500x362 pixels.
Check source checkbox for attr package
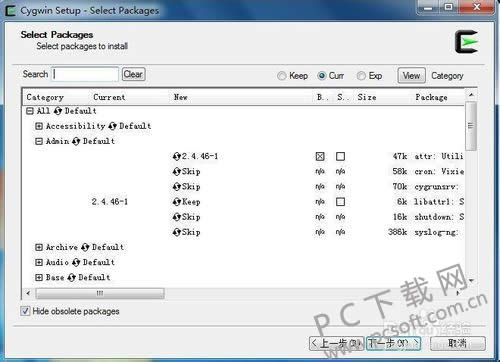tap(340, 156)
